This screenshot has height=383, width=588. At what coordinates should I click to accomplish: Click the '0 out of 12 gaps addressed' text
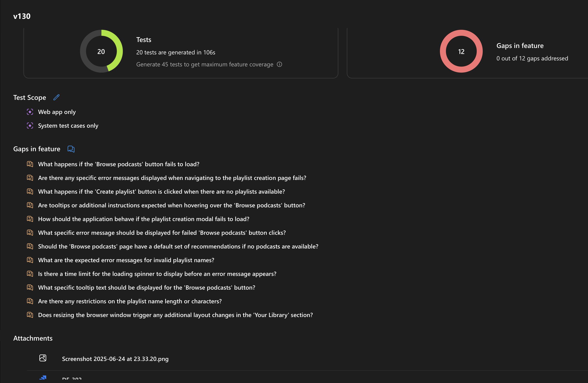click(532, 58)
